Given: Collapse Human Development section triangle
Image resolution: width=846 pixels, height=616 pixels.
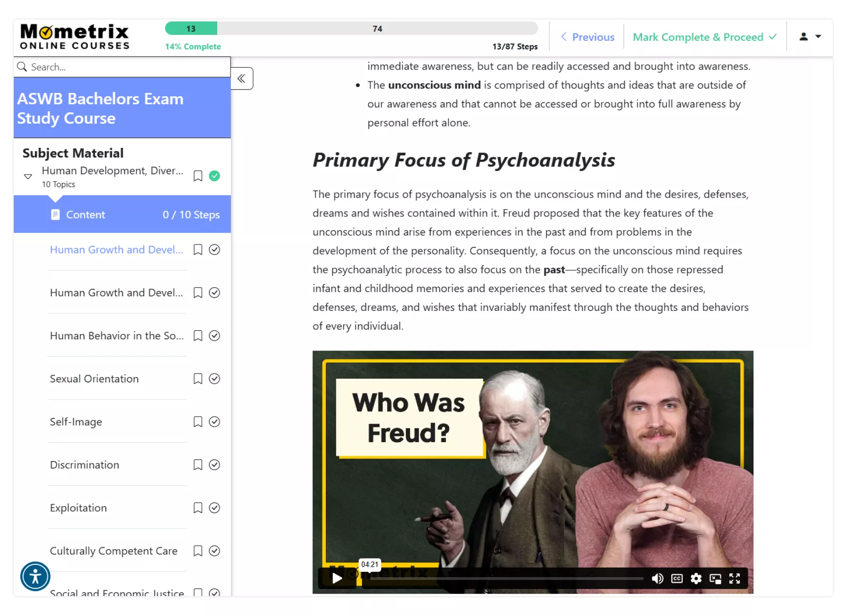Looking at the screenshot, I should pyautogui.click(x=28, y=176).
